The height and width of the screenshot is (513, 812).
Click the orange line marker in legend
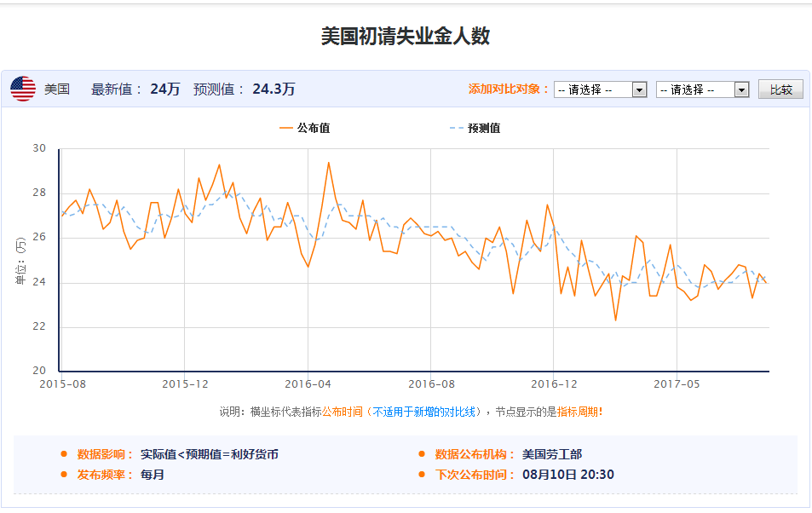point(285,129)
